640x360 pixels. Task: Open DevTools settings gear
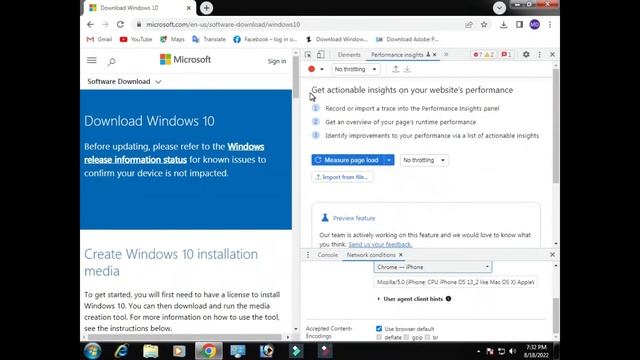[526, 54]
